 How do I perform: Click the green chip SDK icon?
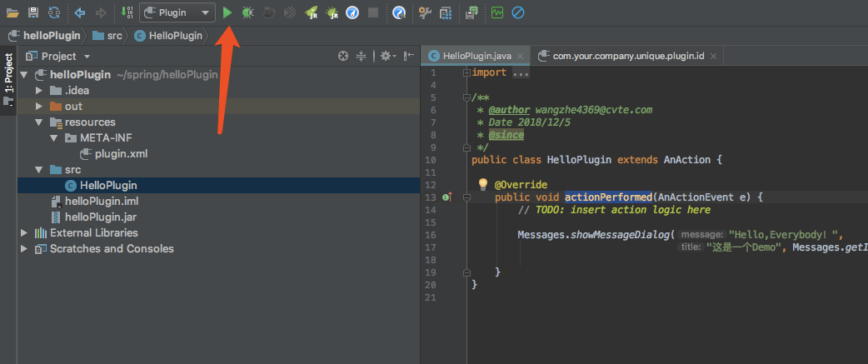pyautogui.click(x=471, y=12)
